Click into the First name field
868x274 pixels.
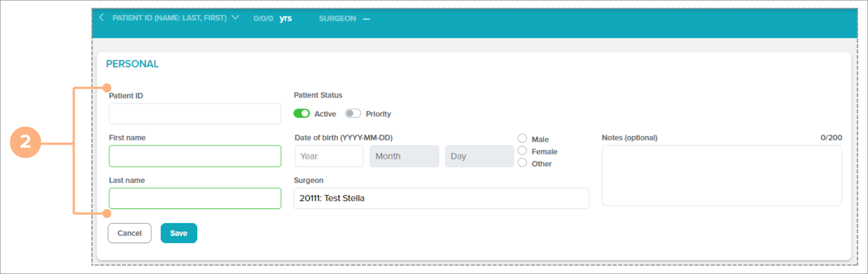click(195, 156)
